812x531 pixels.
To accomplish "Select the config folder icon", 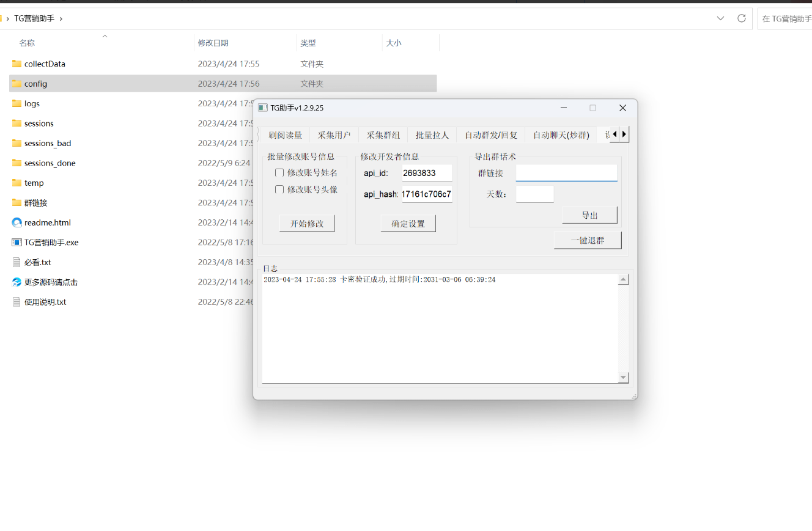I will [17, 84].
